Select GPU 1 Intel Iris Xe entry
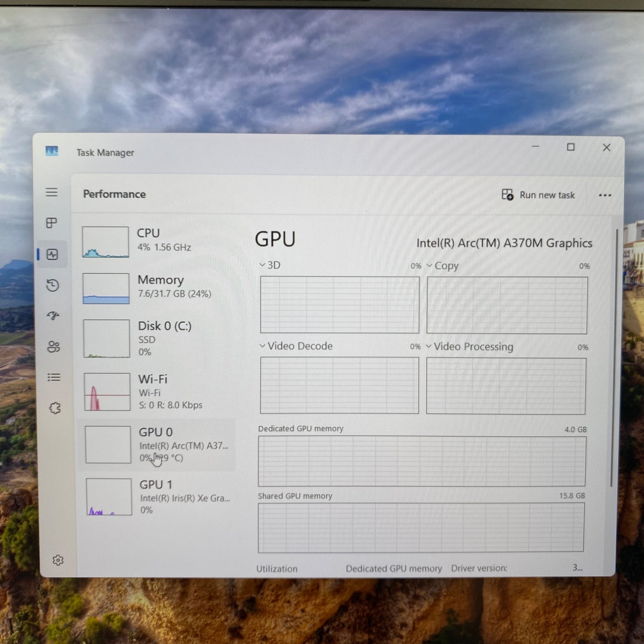Viewport: 644px width, 644px height. pyautogui.click(x=158, y=497)
